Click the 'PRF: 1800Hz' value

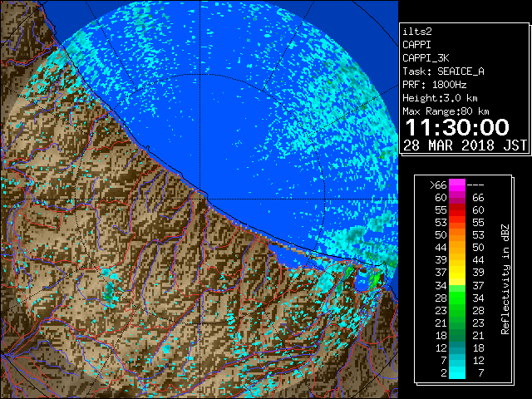click(x=435, y=85)
